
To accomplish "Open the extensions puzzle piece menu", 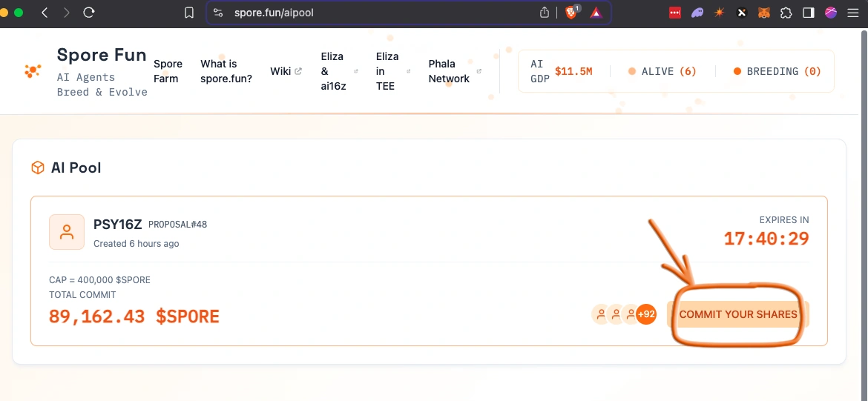I will (786, 13).
